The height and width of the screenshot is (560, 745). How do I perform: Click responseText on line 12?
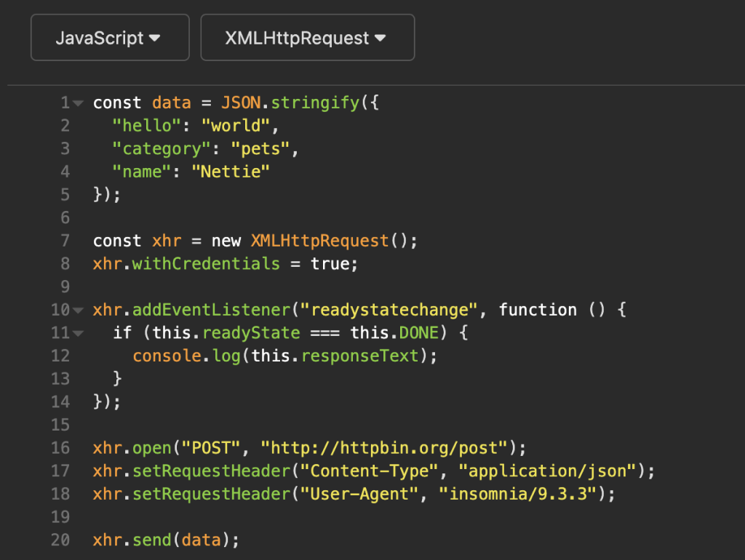(359, 356)
